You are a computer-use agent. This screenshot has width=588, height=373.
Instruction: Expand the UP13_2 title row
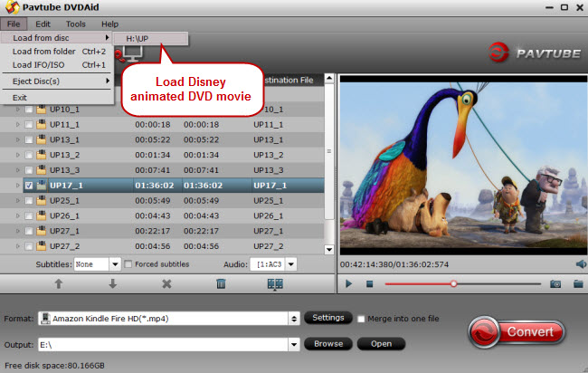17,155
